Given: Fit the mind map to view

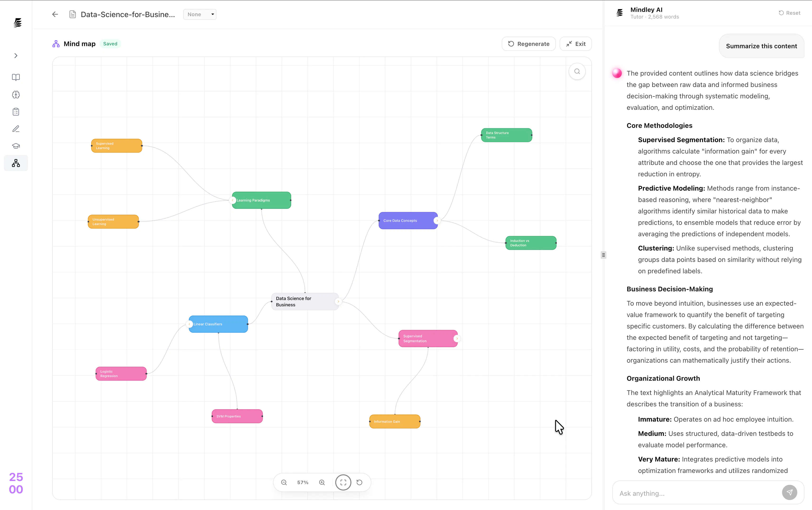Looking at the screenshot, I should [343, 482].
